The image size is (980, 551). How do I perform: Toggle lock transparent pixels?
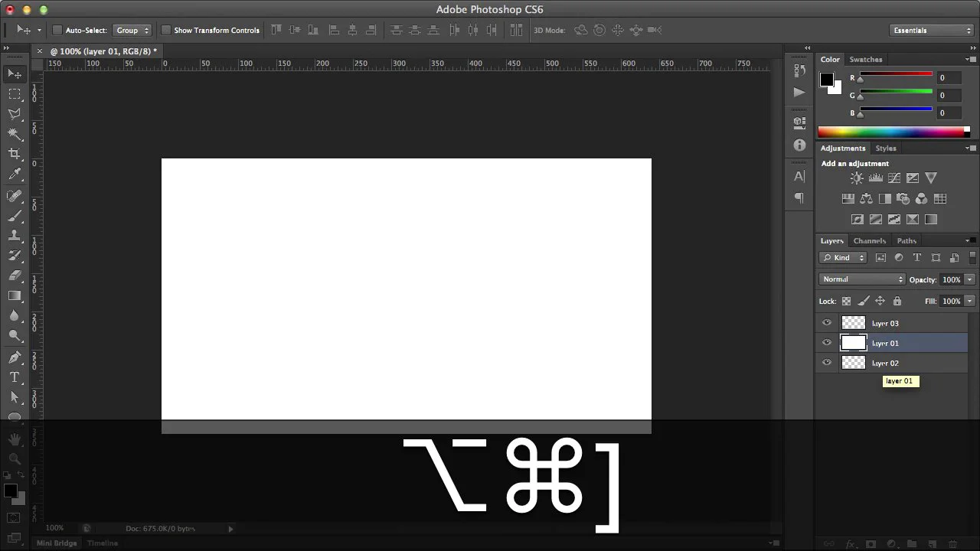[846, 302]
